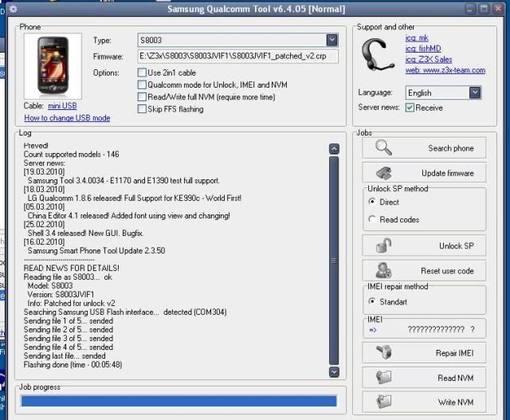Open the icq: mk support link
This screenshot has width=510, height=420.
[x=417, y=37]
